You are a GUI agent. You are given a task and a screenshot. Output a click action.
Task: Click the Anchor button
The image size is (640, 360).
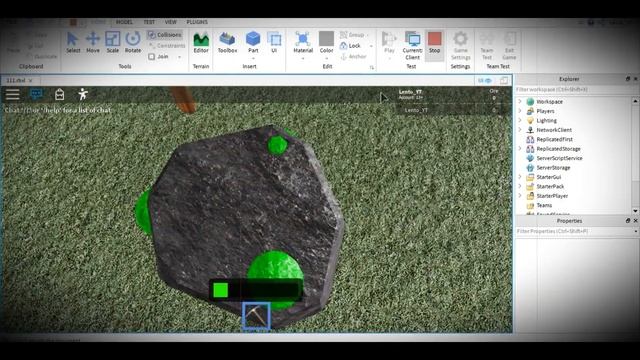click(x=353, y=57)
